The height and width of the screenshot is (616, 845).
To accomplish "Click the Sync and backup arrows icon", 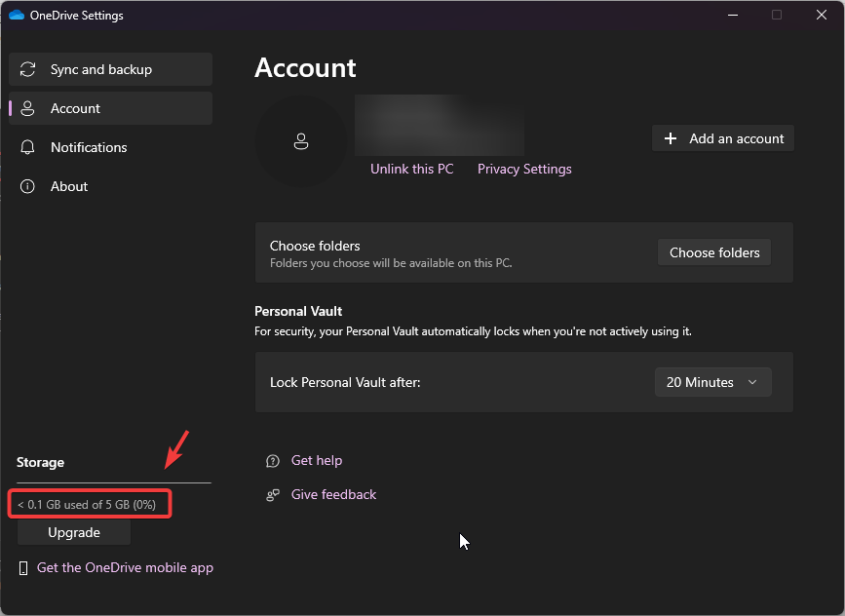I will (28, 70).
